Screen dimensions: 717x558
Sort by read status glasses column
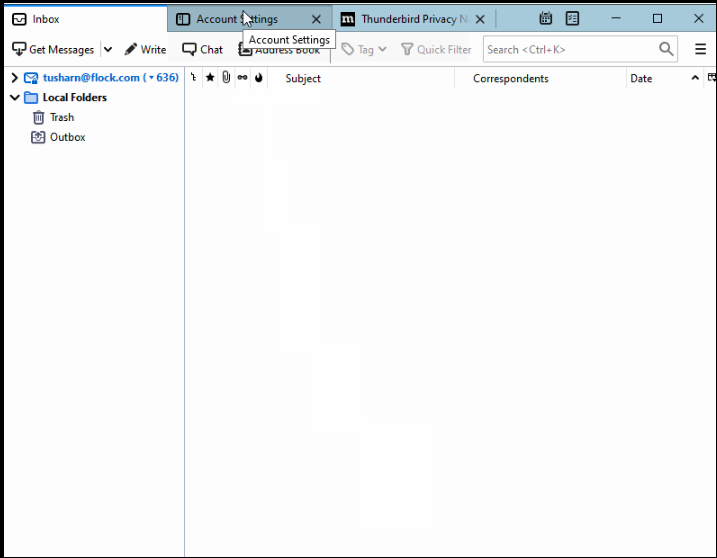coord(242,78)
